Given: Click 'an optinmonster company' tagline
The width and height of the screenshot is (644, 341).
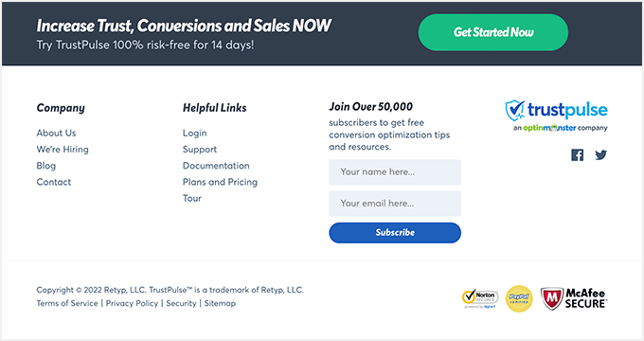Looking at the screenshot, I should [561, 128].
